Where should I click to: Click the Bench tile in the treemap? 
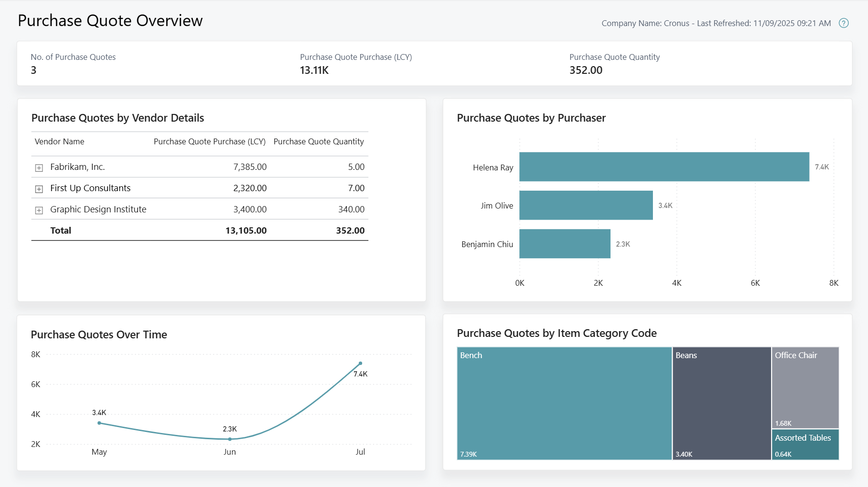coord(564,403)
